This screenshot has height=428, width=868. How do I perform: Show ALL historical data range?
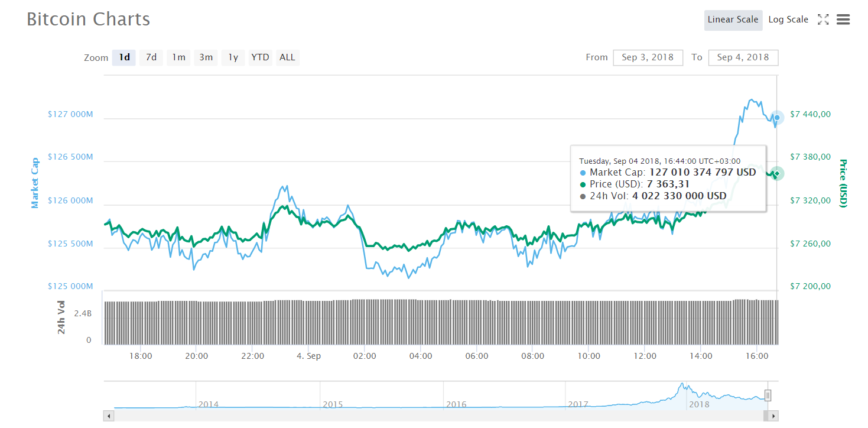pyautogui.click(x=287, y=57)
